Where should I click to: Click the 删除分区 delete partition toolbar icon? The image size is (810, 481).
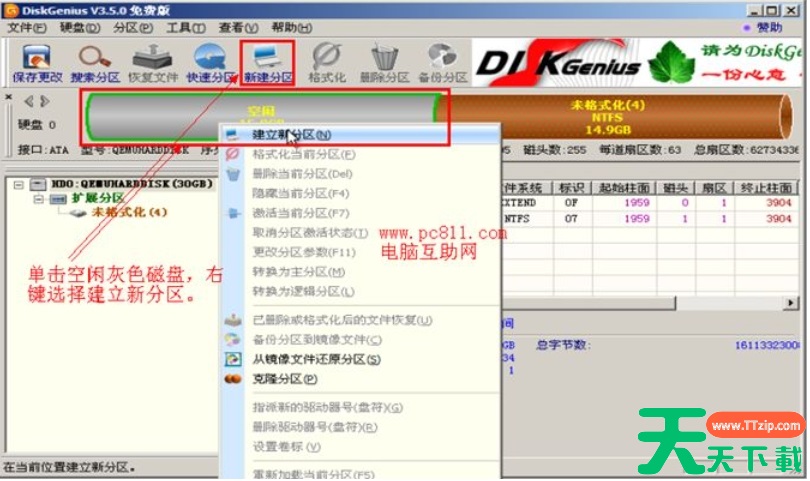pos(384,64)
